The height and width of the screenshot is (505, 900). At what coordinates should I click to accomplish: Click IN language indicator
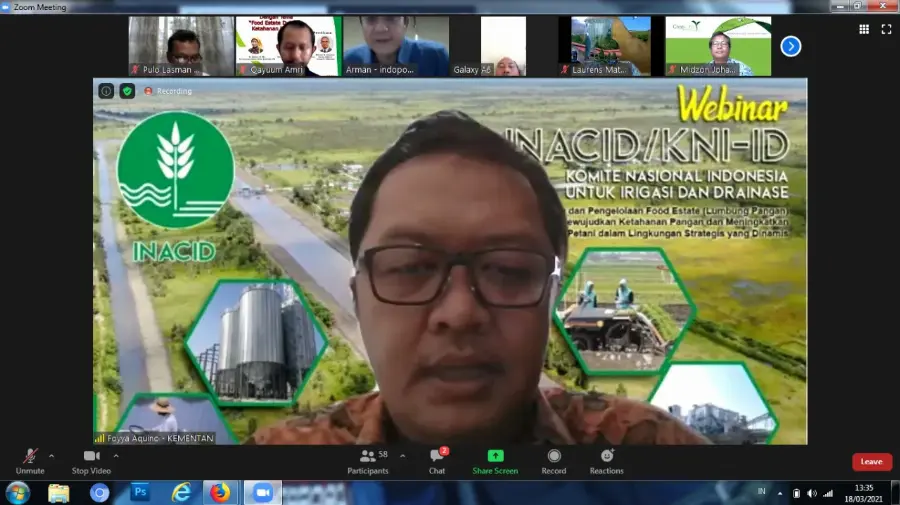[x=761, y=491]
